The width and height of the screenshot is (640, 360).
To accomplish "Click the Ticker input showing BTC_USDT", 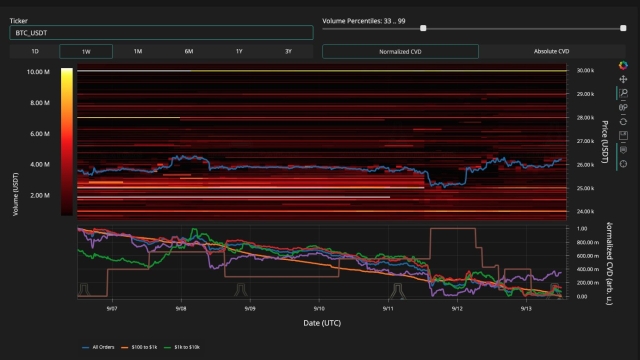I will [x=161, y=33].
